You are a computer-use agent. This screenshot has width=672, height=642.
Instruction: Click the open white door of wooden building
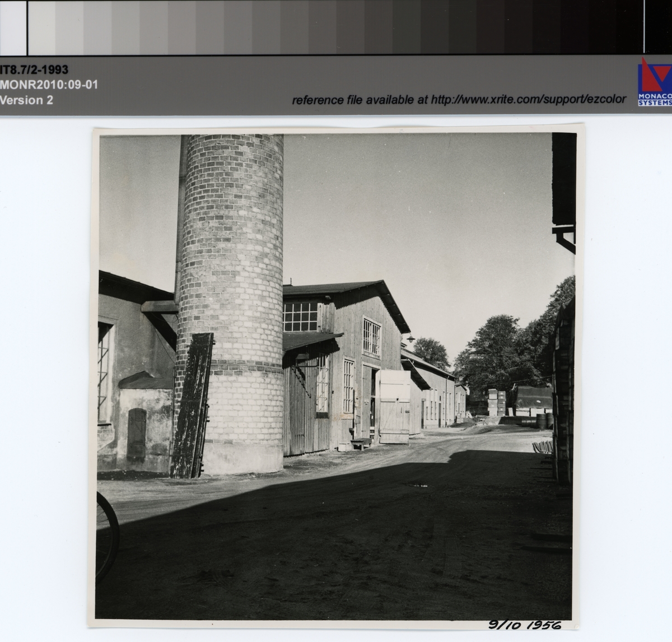click(394, 407)
